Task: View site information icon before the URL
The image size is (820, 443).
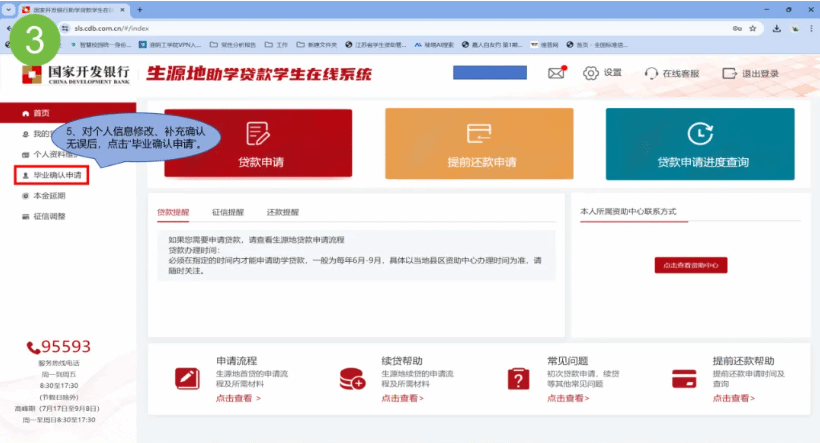Action: point(65,28)
